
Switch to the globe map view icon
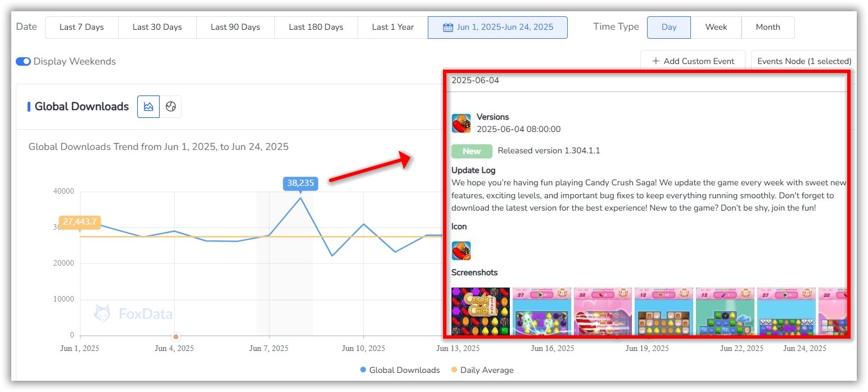coord(171,107)
